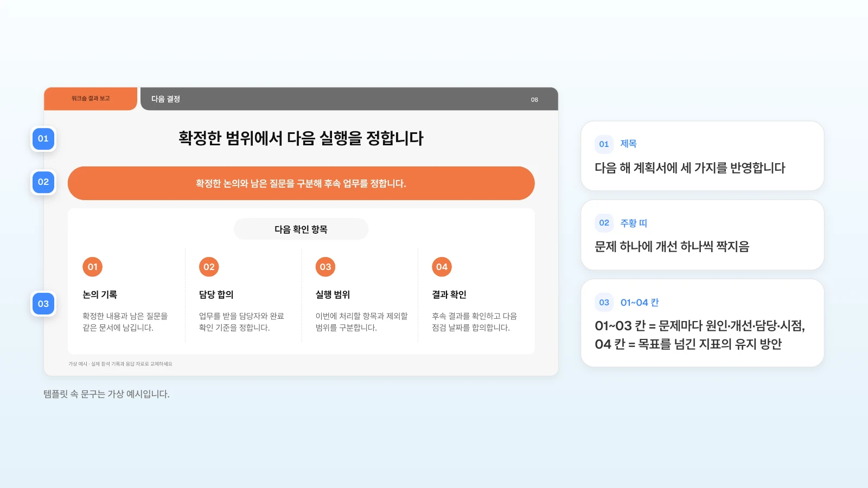Click the title 확정한 범위에서 다음 실행을 정합니다

click(x=301, y=138)
